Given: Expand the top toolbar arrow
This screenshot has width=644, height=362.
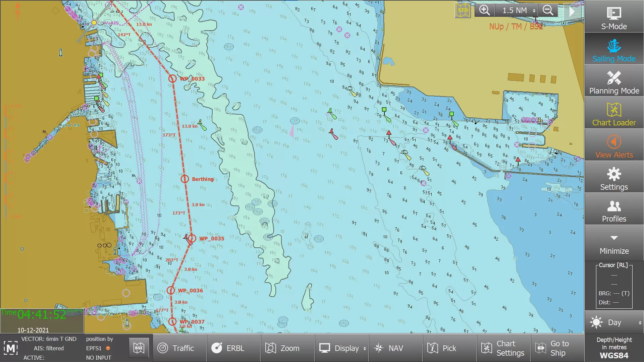Looking at the screenshot, I should (x=572, y=11).
